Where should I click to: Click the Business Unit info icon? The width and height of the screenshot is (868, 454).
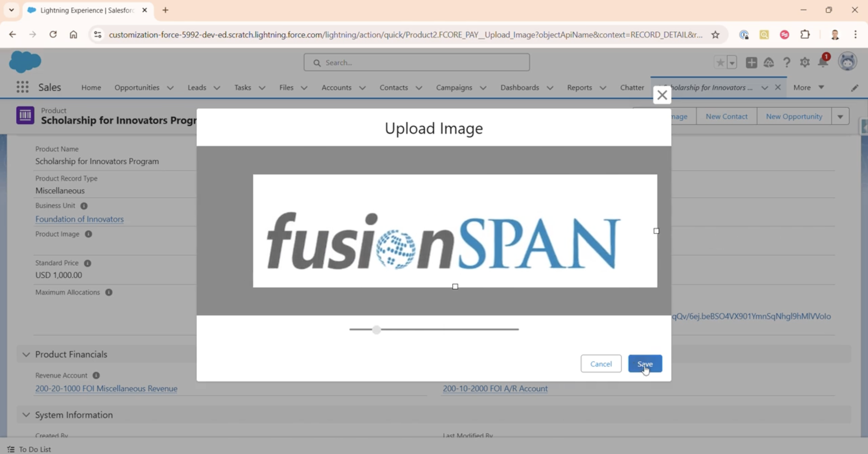pyautogui.click(x=84, y=206)
